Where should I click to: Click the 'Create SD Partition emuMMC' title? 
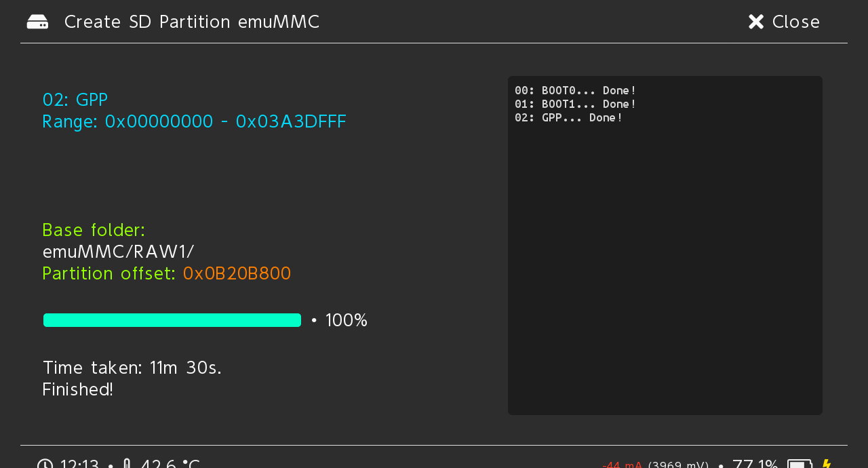click(192, 22)
